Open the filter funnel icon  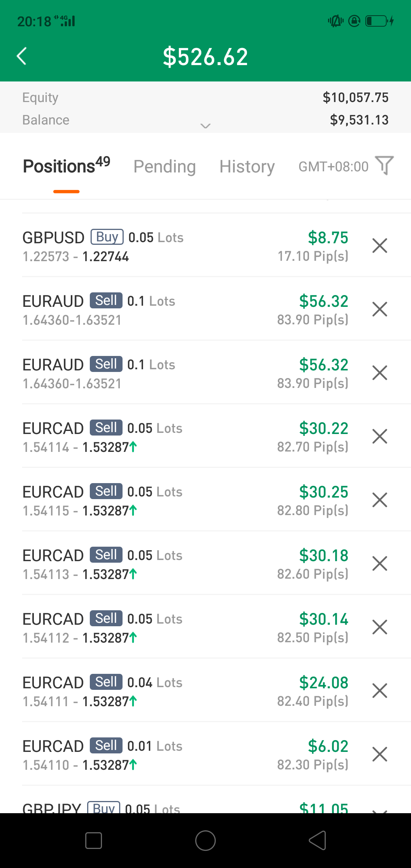tap(384, 166)
